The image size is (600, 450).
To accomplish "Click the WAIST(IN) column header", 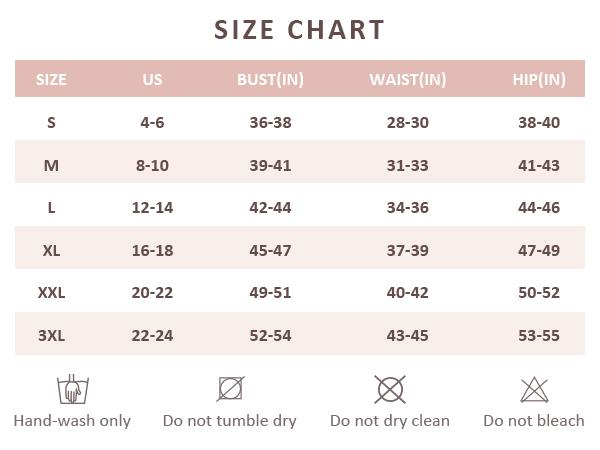I will (407, 79).
